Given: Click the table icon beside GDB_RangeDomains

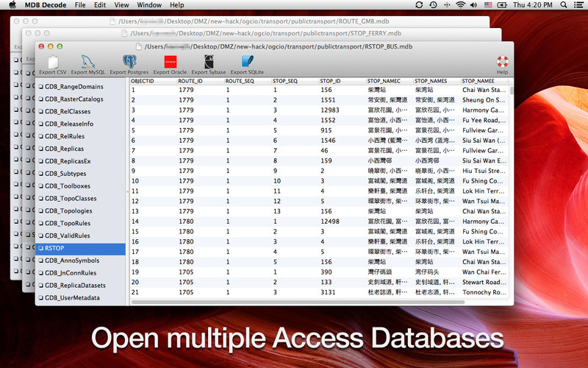Looking at the screenshot, I should (41, 87).
